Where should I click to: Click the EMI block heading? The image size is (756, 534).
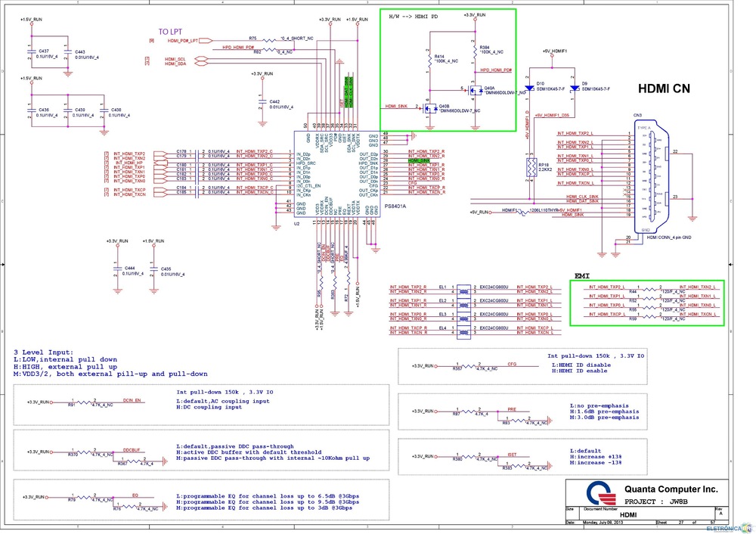point(582,277)
